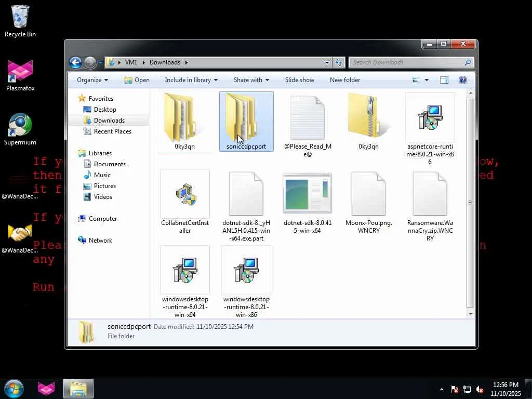
Task: Click the scrollbar down arrow
Action: (x=470, y=314)
